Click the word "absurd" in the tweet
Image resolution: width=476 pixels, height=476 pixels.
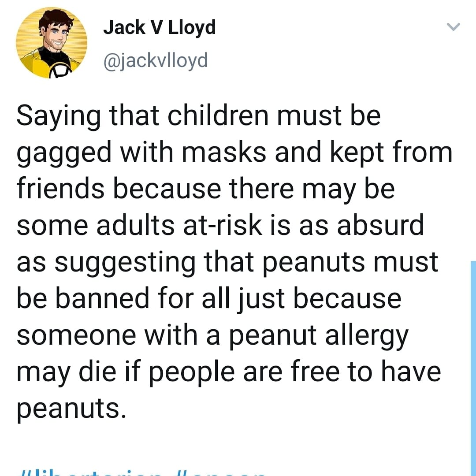click(380, 225)
